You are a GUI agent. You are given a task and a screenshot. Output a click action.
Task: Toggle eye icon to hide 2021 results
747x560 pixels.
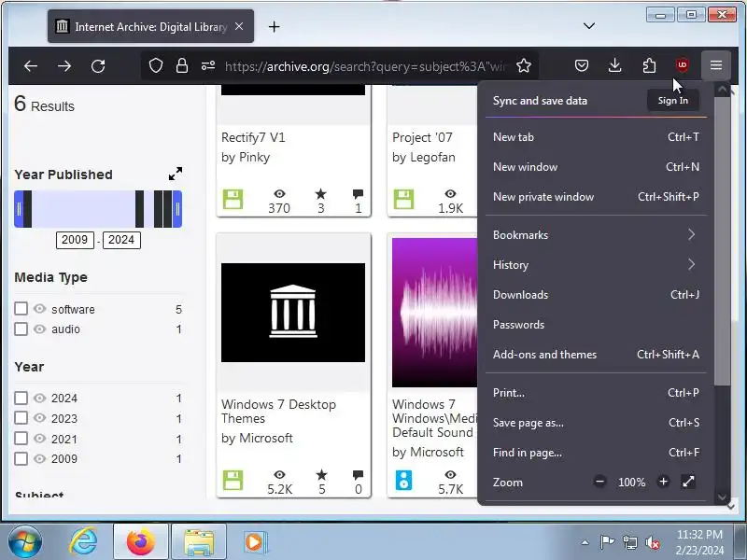pos(40,439)
